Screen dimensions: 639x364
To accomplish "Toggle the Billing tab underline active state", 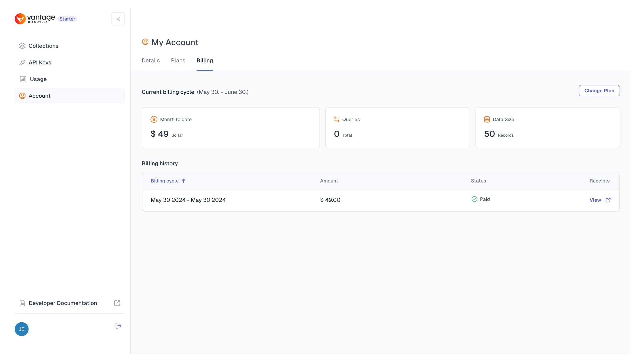I will pyautogui.click(x=205, y=70).
